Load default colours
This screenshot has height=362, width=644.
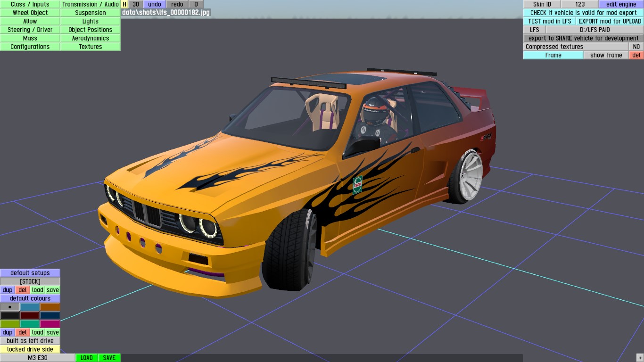point(38,332)
